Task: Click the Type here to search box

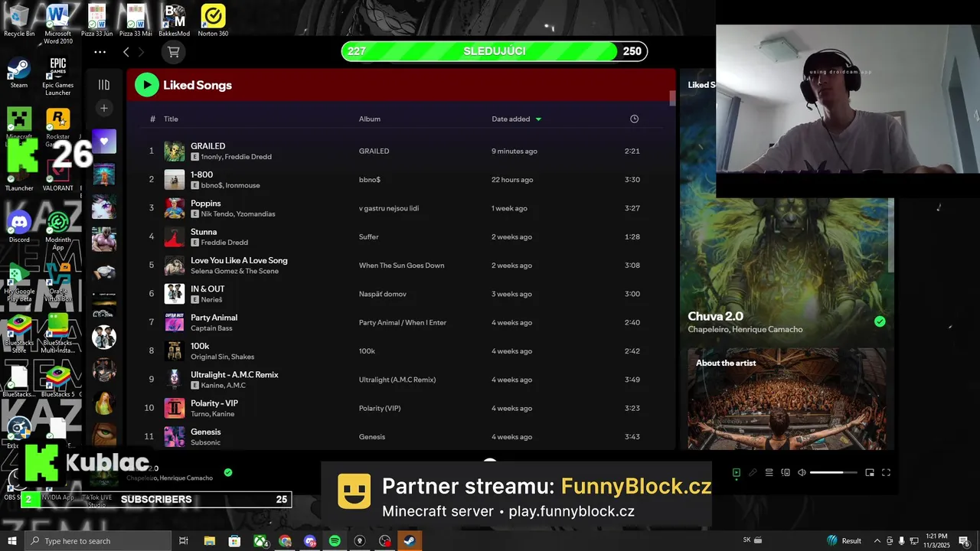Action: (97, 541)
